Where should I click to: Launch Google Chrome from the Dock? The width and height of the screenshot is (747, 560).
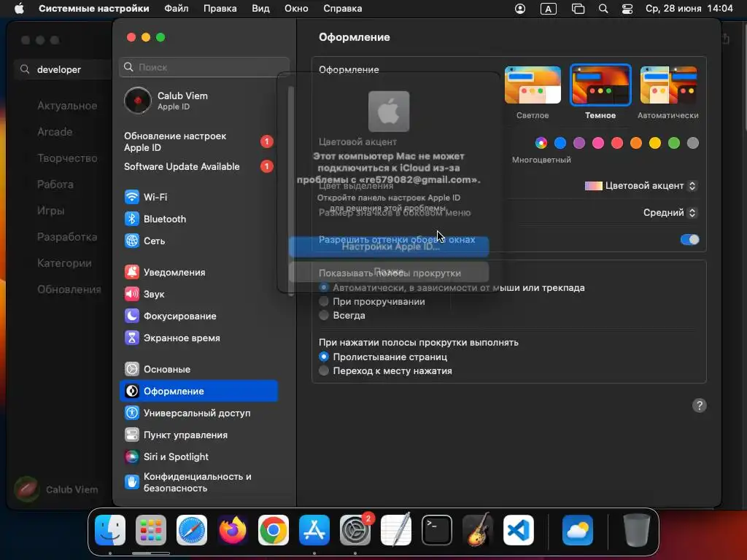click(x=274, y=530)
